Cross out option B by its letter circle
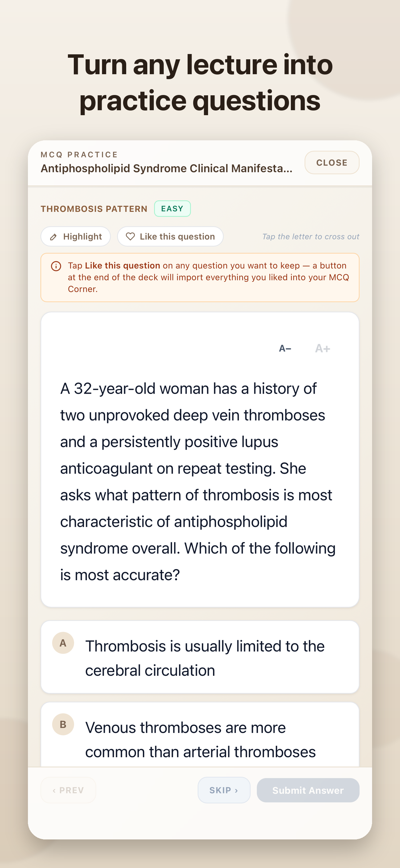The height and width of the screenshot is (868, 400). 63,725
